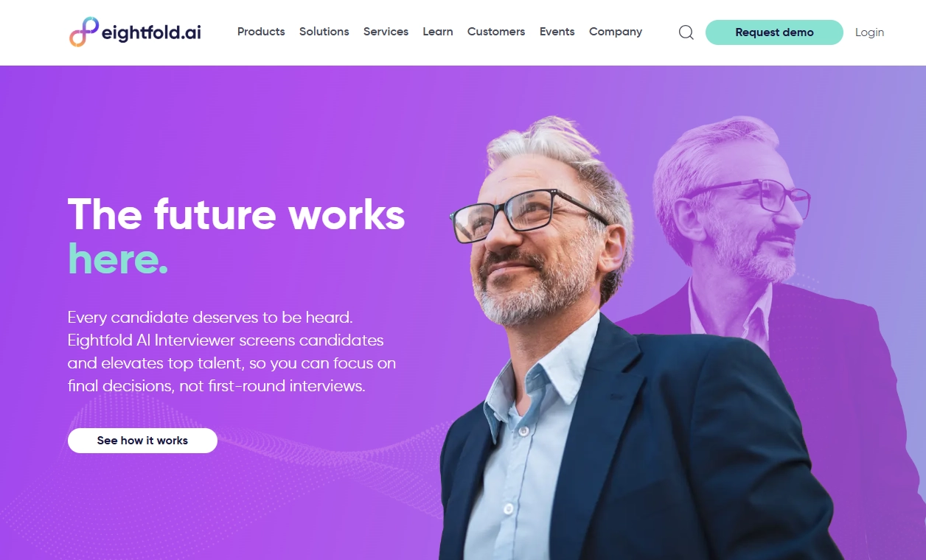Click the search magnifier icon
Image resolution: width=926 pixels, height=560 pixels.
coord(686,32)
